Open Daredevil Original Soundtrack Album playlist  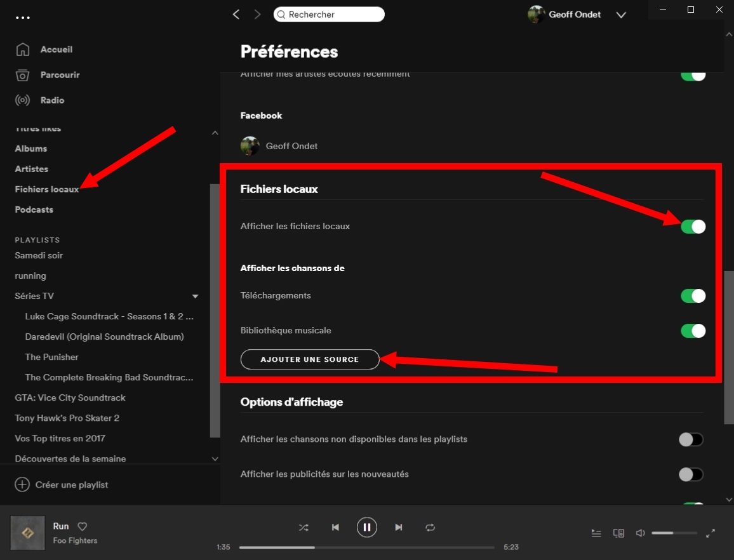[x=104, y=337]
